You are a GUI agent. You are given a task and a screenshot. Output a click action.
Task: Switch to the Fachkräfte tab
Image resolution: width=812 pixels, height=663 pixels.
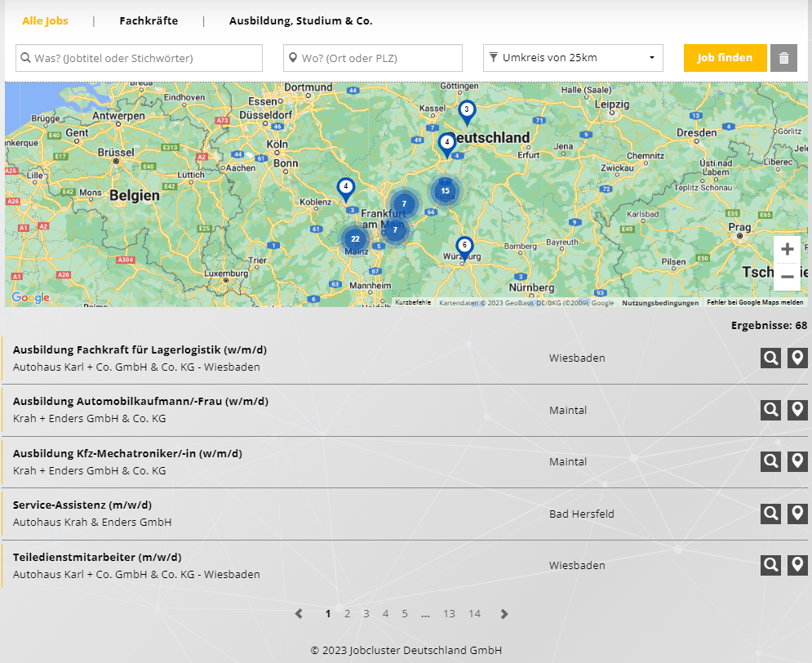pos(149,21)
